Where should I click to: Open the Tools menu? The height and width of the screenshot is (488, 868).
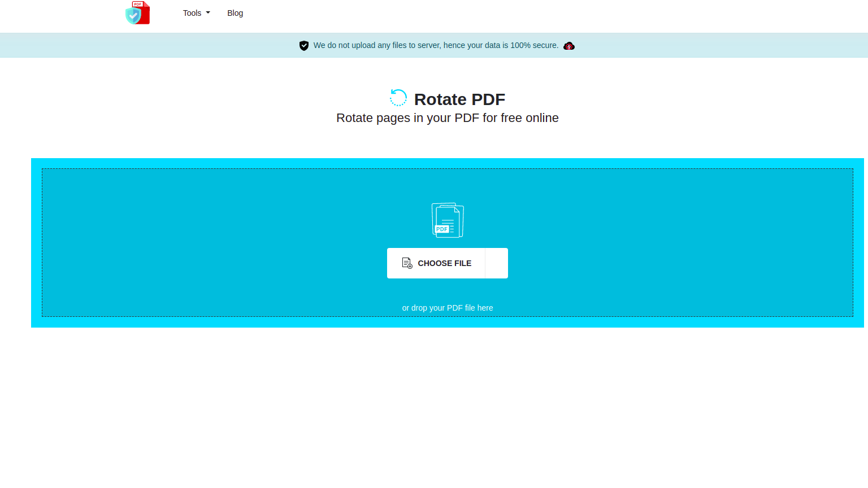[x=192, y=13]
